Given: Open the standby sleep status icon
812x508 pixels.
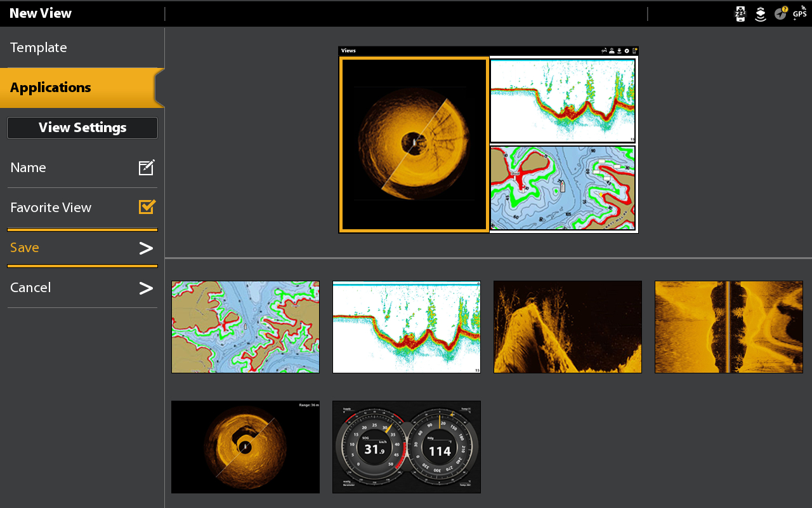Looking at the screenshot, I should tap(740, 13).
